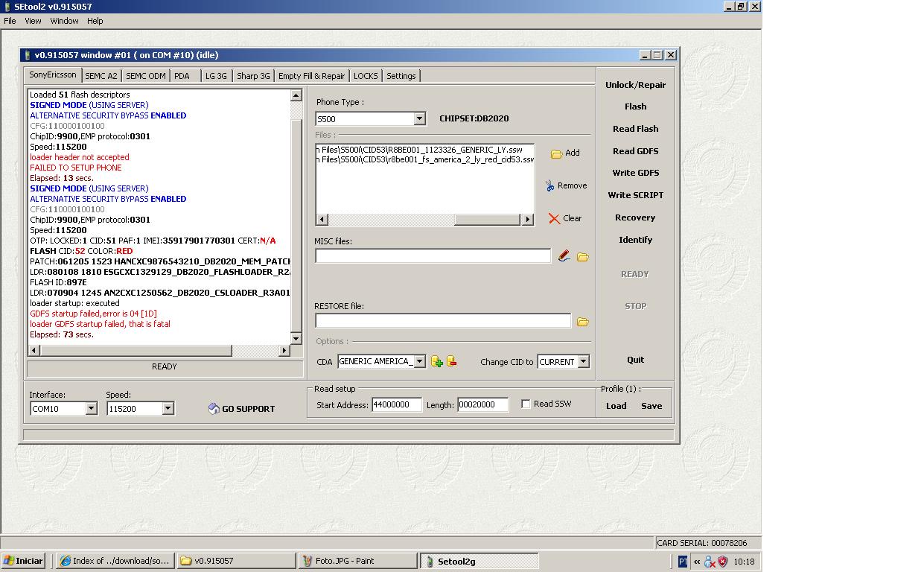Viewport: 924px width, 572px height.
Task: Click the file list horizontal scrollbar
Action: pos(424,219)
